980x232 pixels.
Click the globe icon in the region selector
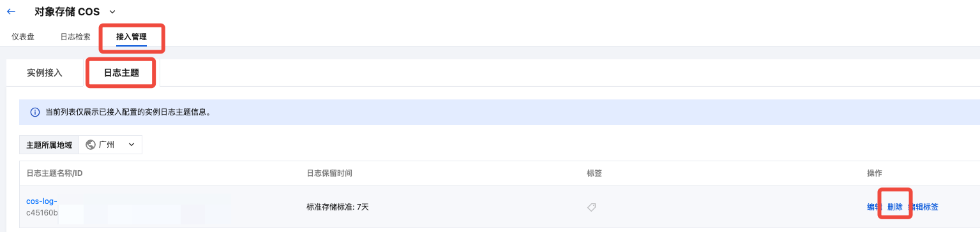(90, 145)
